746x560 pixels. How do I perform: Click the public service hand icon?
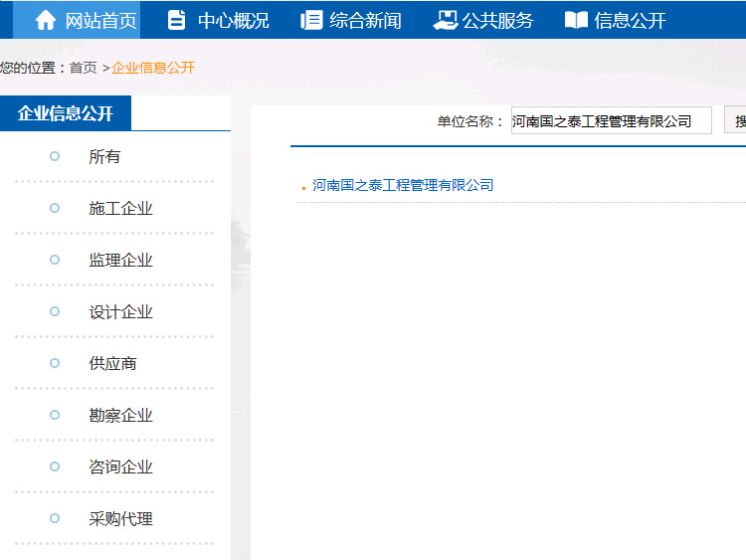(x=445, y=20)
